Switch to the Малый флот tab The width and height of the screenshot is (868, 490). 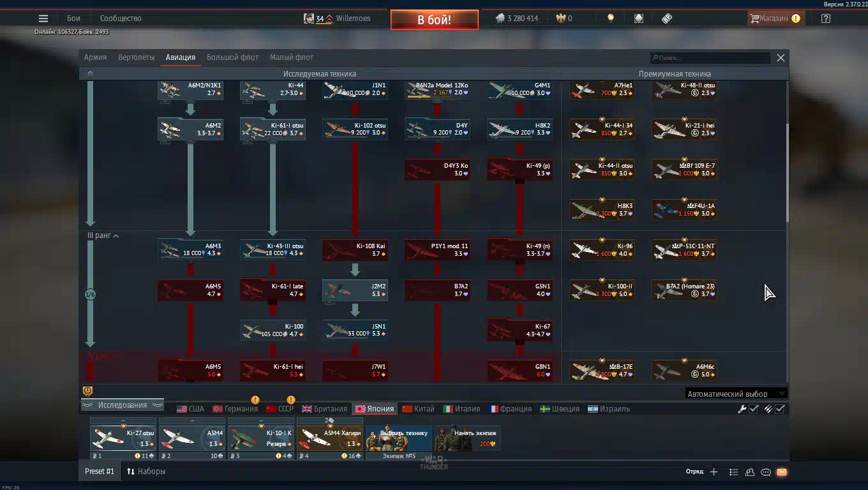pyautogui.click(x=292, y=57)
